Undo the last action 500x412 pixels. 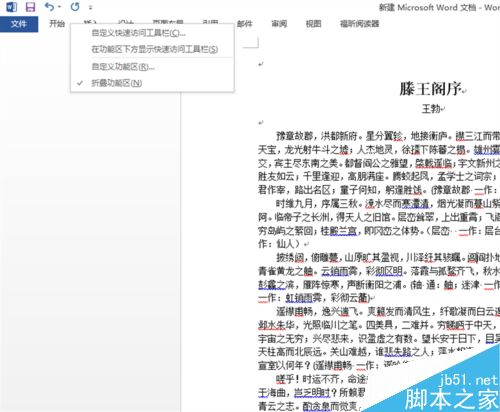(x=49, y=7)
